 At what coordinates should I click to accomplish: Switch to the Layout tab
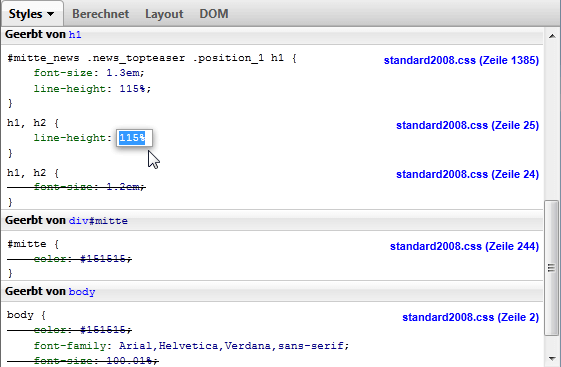(x=164, y=14)
